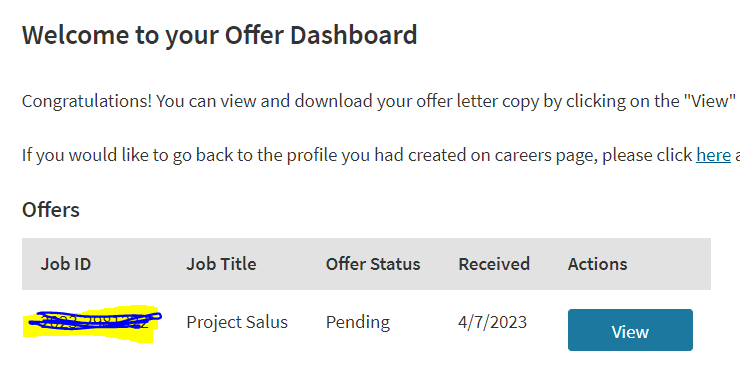Click 'Offer Dashboard' in the main heading

[321, 35]
